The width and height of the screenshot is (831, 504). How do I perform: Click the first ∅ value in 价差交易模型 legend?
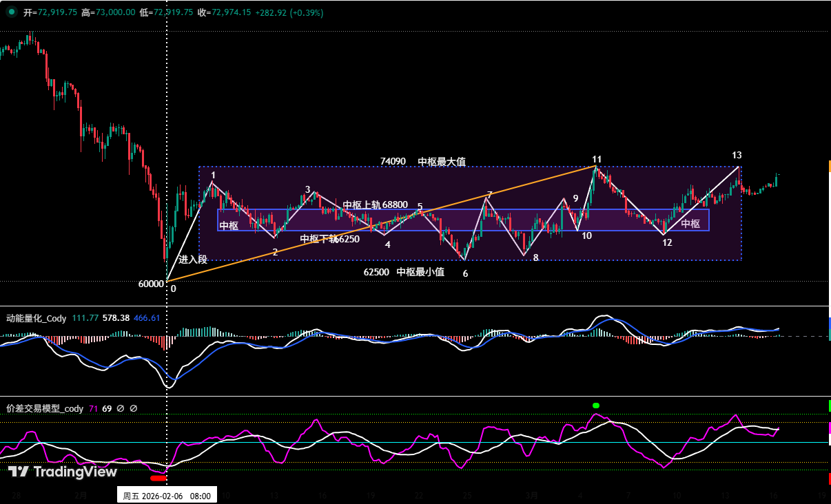(120, 408)
